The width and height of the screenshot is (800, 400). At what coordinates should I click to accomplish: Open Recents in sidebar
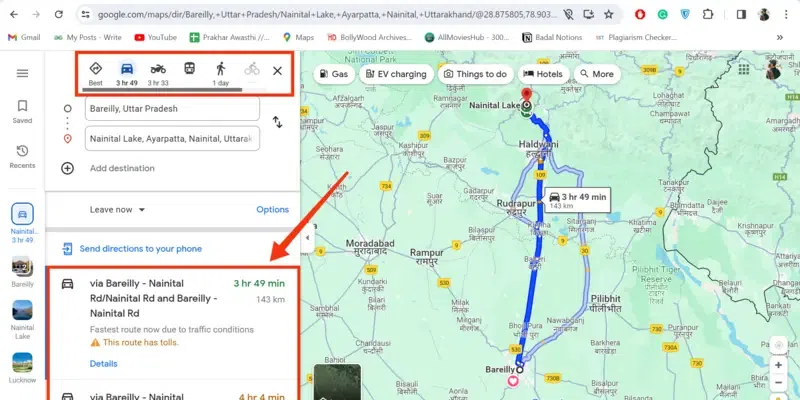(22, 157)
